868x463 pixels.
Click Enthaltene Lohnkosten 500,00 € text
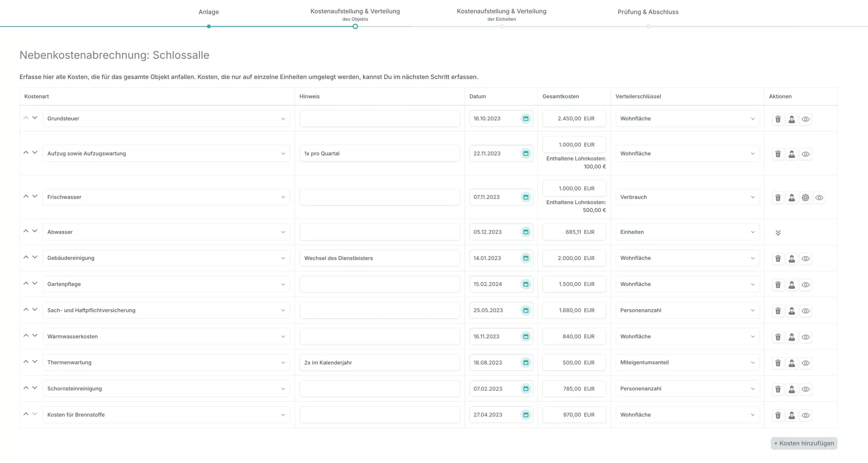click(576, 206)
